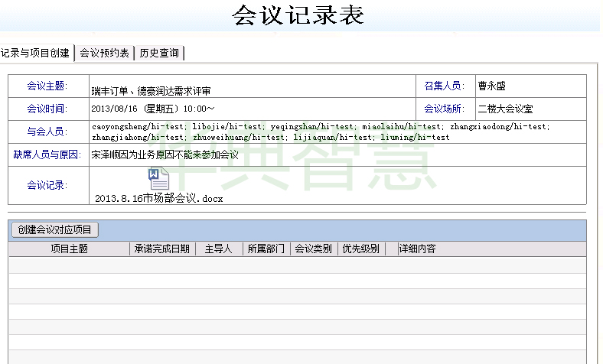Select 所属部门 column header
The width and height of the screenshot is (603, 364).
[x=266, y=249]
